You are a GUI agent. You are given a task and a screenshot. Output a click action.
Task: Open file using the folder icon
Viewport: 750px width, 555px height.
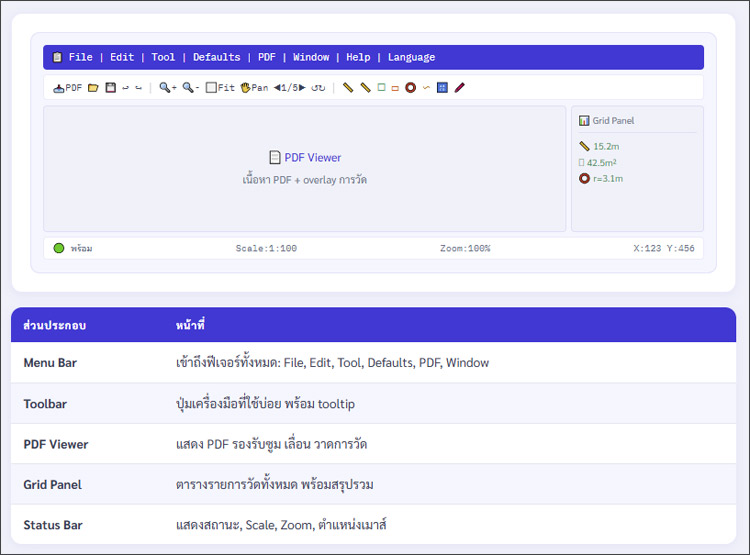point(93,88)
